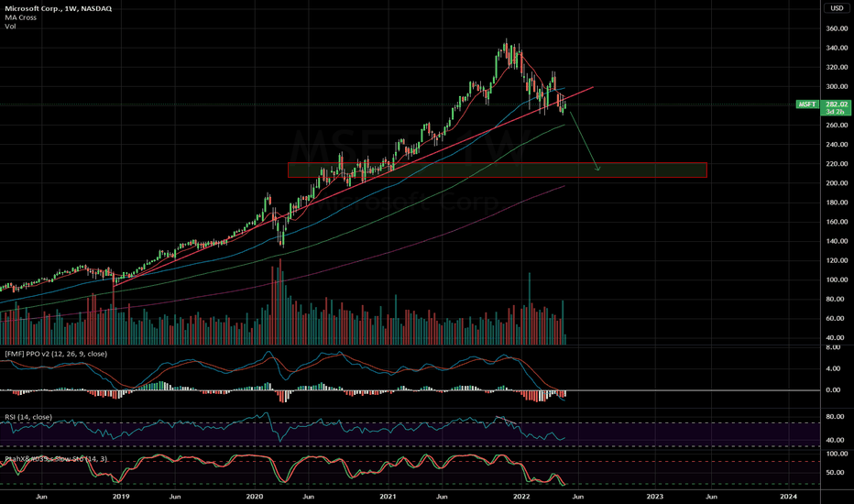Click the 50.00 label on stochastic scale
The width and height of the screenshot is (854, 504).
pyautogui.click(x=837, y=473)
